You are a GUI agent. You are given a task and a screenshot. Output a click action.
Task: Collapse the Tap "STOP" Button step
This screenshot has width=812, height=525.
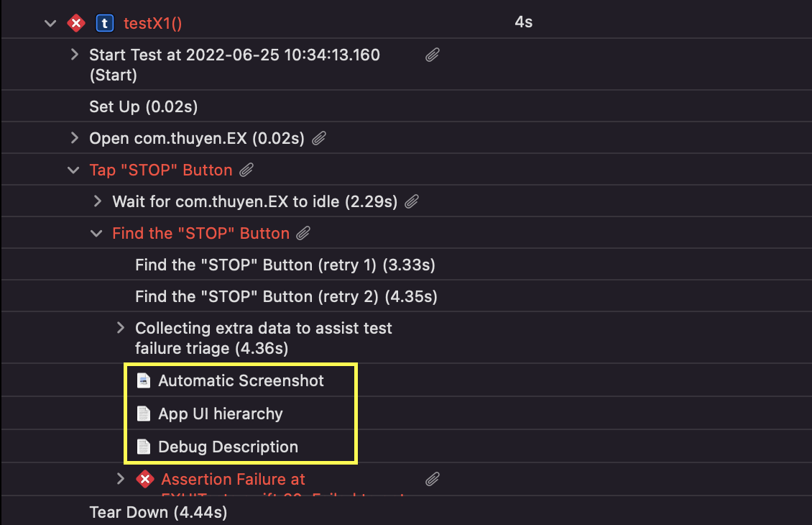(x=73, y=170)
